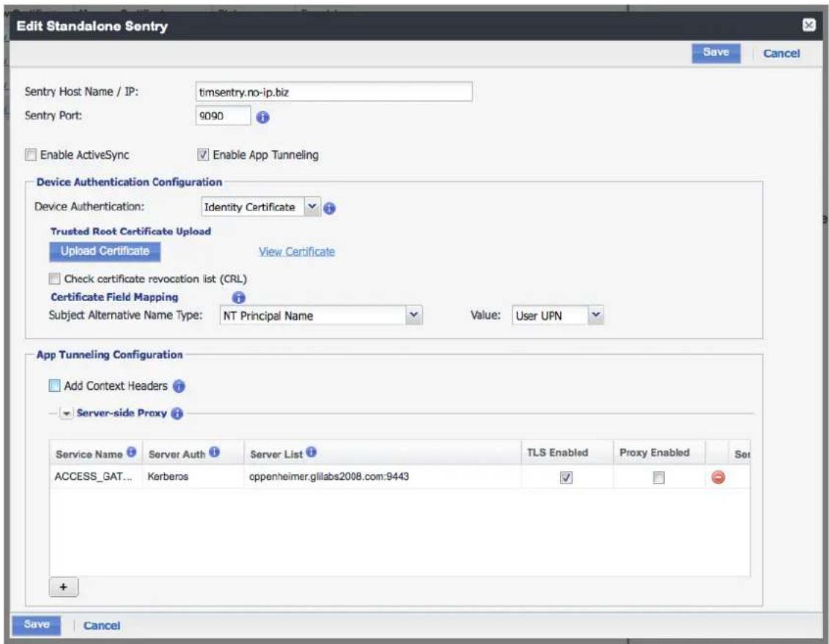Click the Sentry Host Name / IP field
The width and height of the screenshot is (829, 644).
pos(334,92)
